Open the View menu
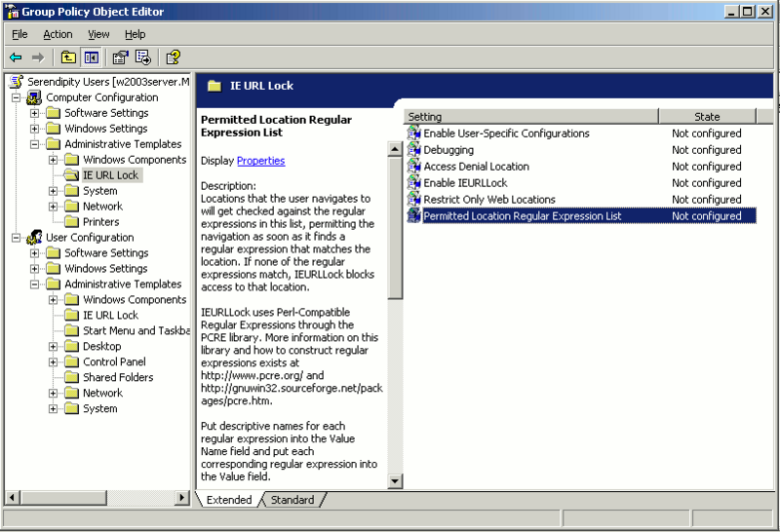Screen dimensions: 780x532 click(x=98, y=34)
